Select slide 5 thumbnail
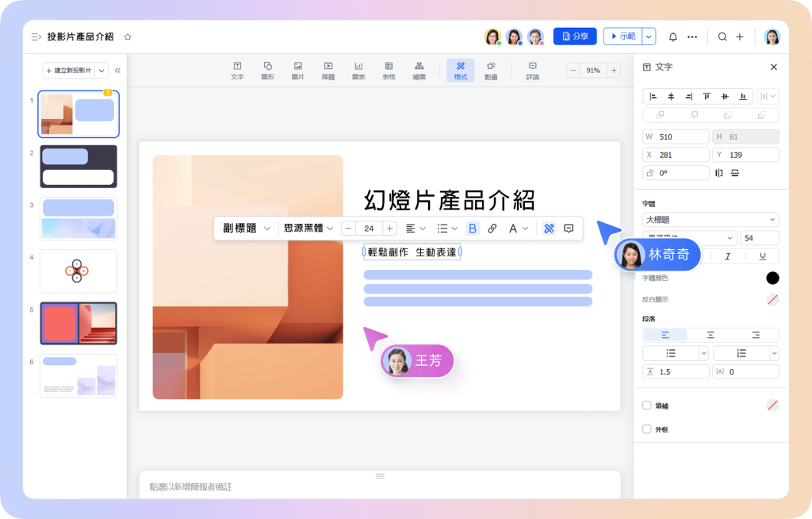 click(x=79, y=323)
